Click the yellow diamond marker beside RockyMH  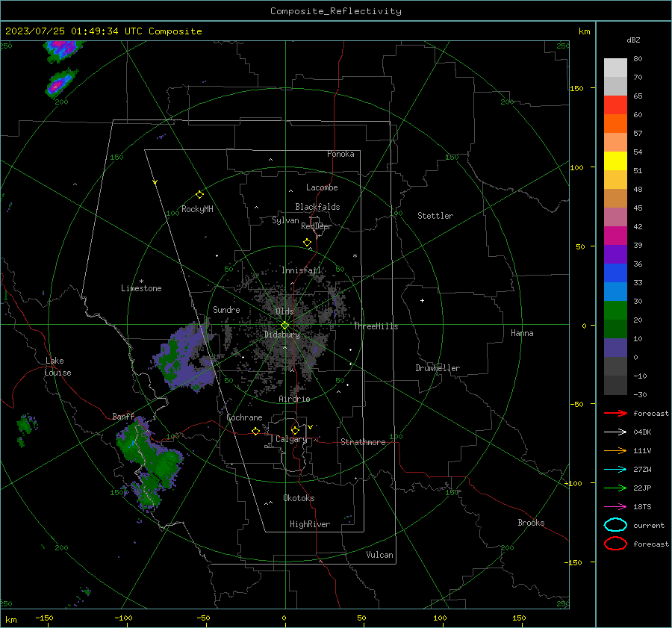coord(199,195)
